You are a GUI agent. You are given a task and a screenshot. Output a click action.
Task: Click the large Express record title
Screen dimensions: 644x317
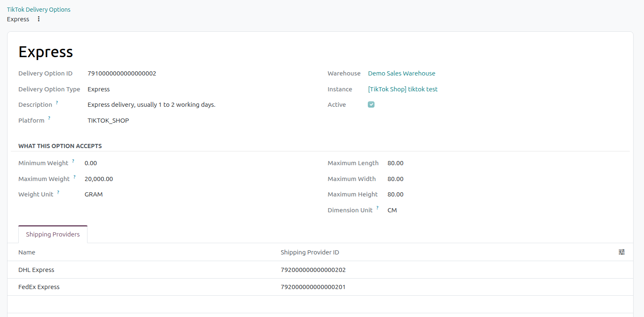46,52
